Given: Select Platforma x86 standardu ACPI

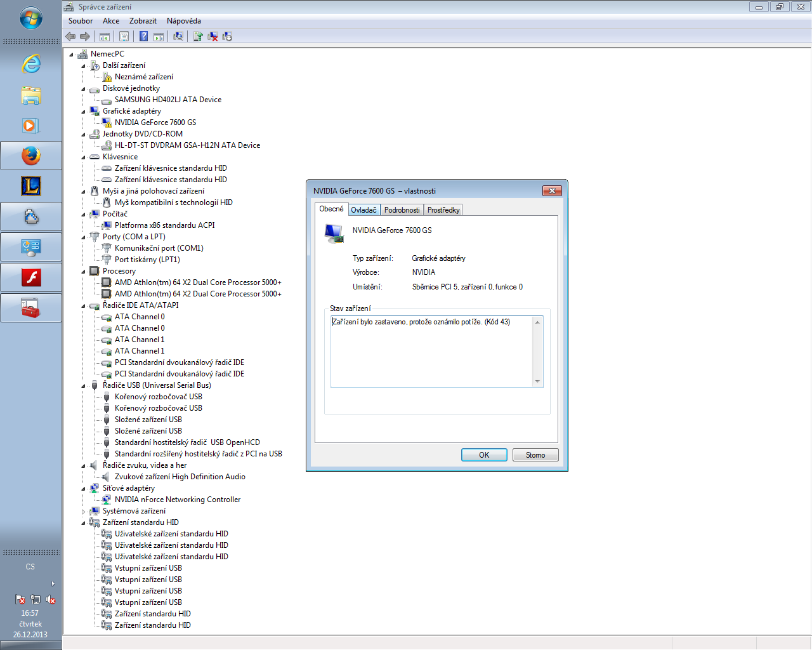Looking at the screenshot, I should 164,225.
